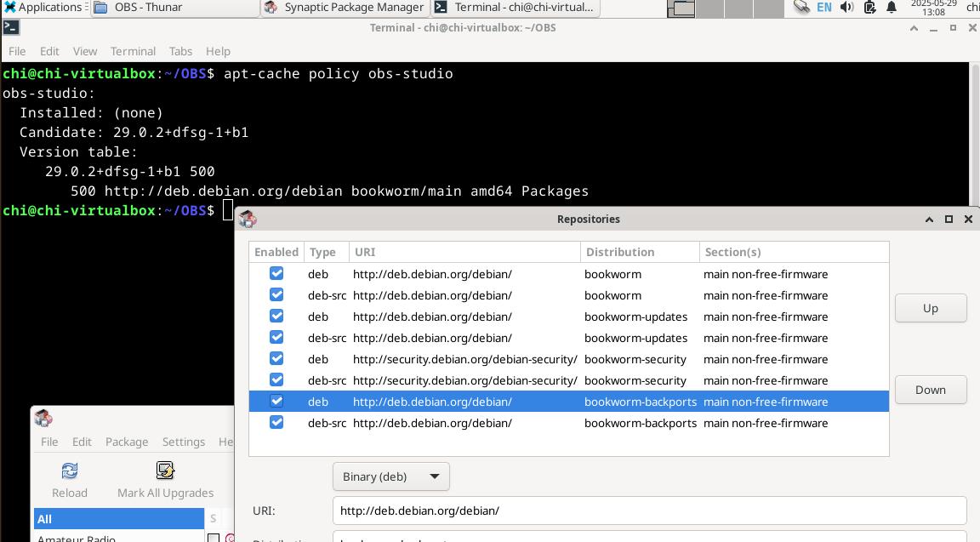Roll up the Terminal window with the arrow
This screenshot has width=980, height=542.
(x=914, y=28)
